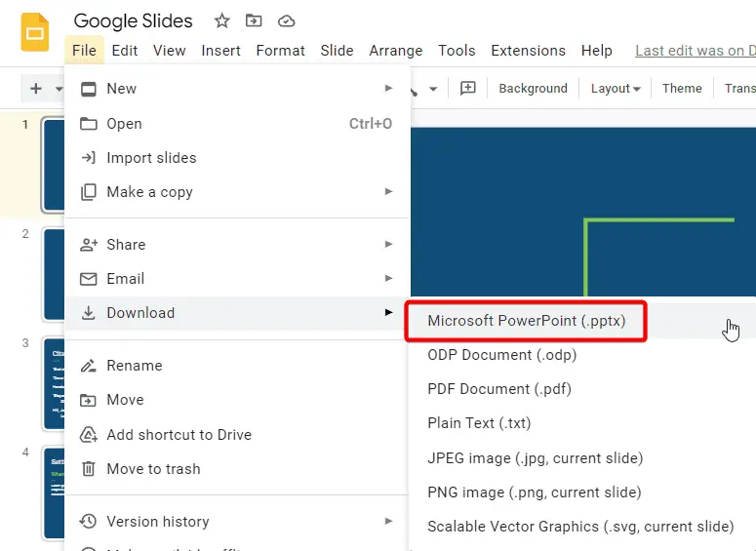Open the Tools menu
Screen dimensions: 756x551
[457, 50]
